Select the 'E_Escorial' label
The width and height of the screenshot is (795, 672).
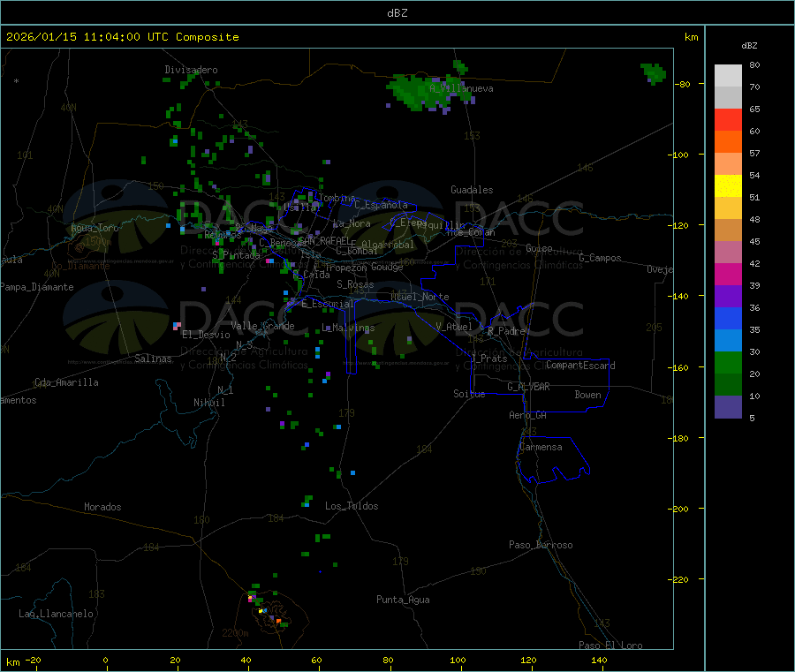click(x=328, y=304)
